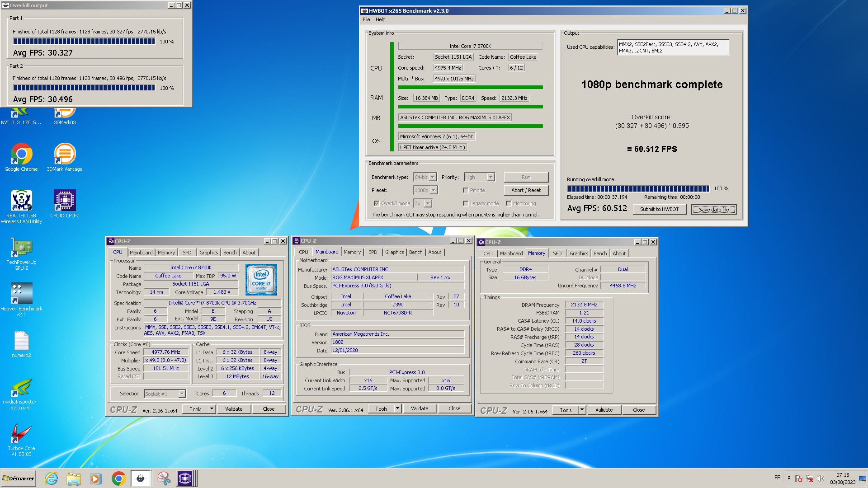
Task: Click the Run button
Action: point(526,177)
